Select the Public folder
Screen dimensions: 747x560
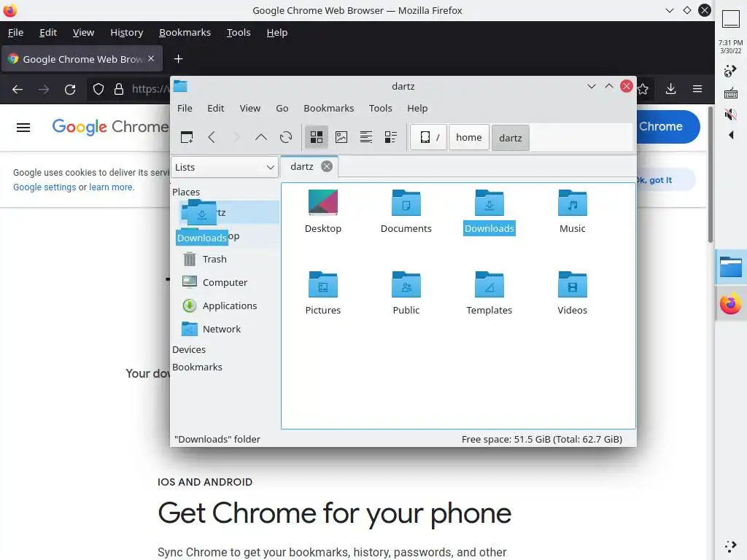(x=406, y=293)
